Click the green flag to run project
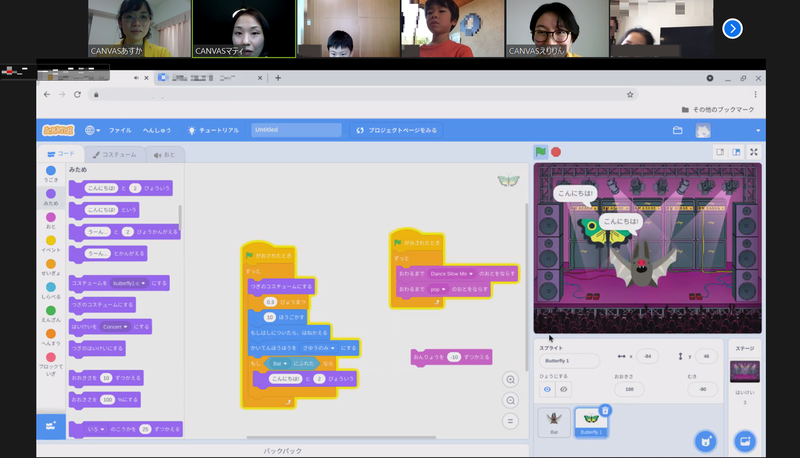Screen dimensions: 800x458 (x=541, y=152)
